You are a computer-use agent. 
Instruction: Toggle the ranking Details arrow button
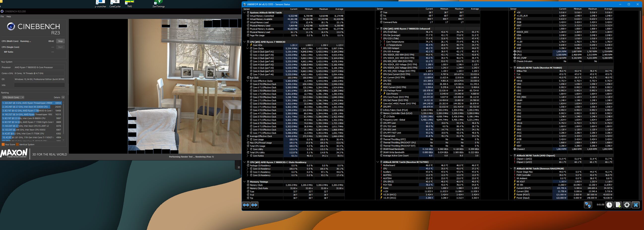(x=63, y=97)
